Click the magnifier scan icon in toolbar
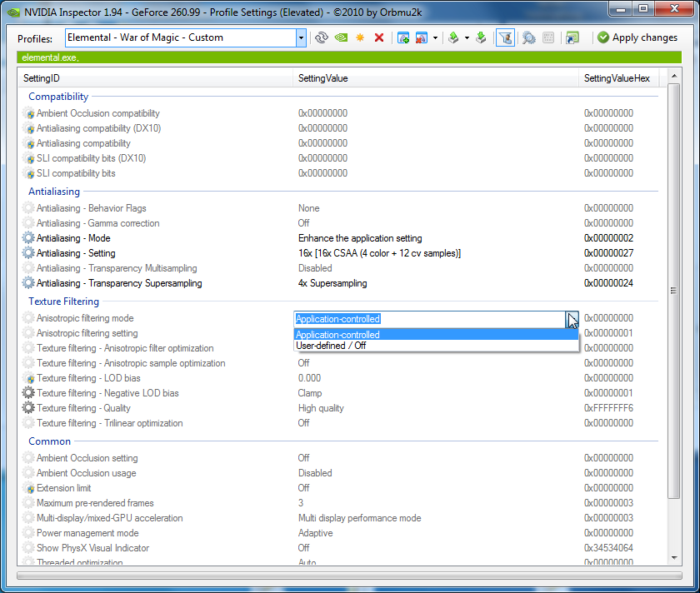700x593 pixels. click(528, 37)
